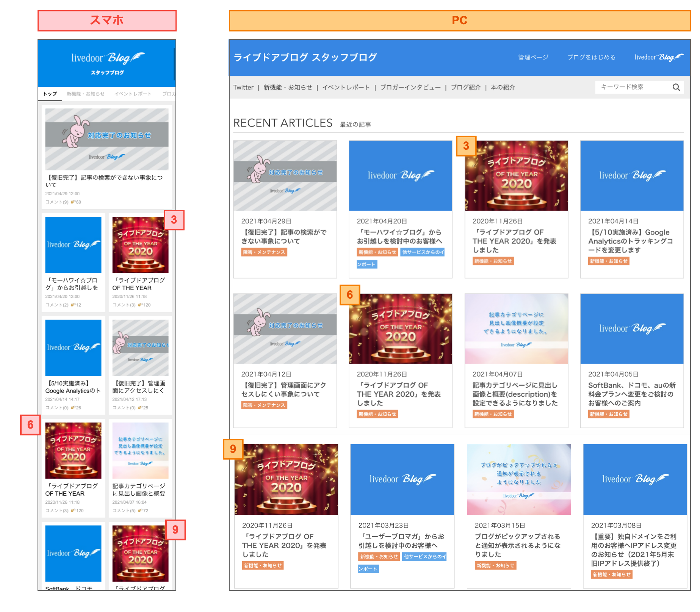The height and width of the screenshot is (612, 700).
Task: Tap smartphone top card 対応完了のお知らせ thumbnail
Action: 107,139
